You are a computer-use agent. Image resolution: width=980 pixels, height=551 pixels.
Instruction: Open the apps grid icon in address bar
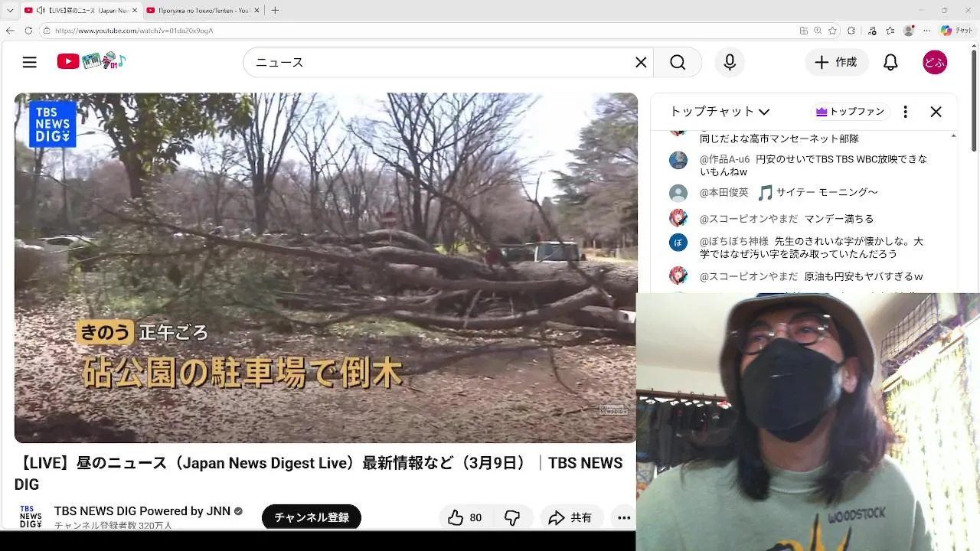click(x=803, y=31)
